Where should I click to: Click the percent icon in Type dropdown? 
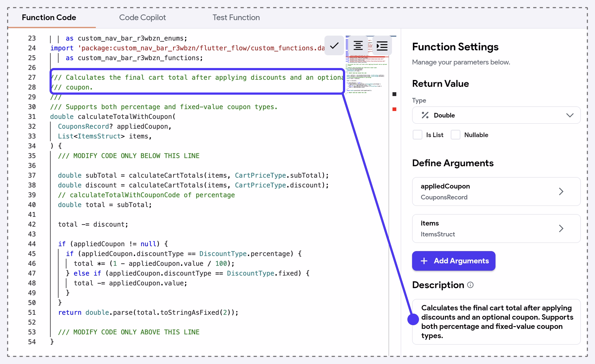(x=425, y=115)
